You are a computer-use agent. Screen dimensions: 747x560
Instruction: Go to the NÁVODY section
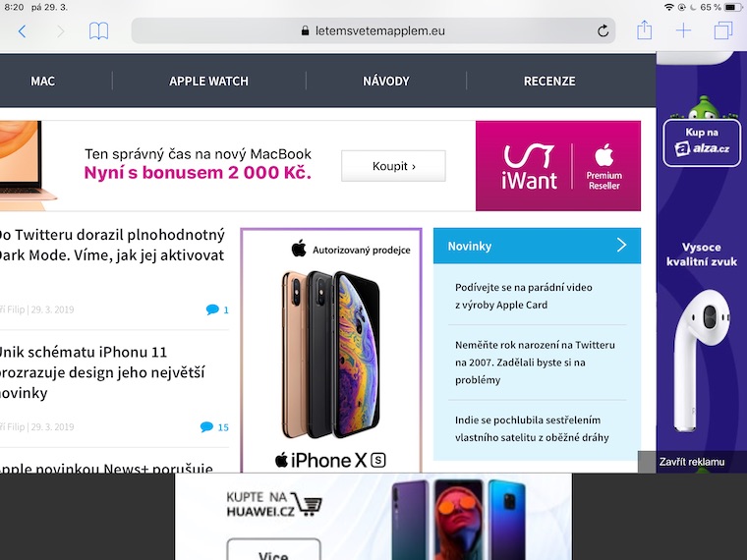(386, 81)
